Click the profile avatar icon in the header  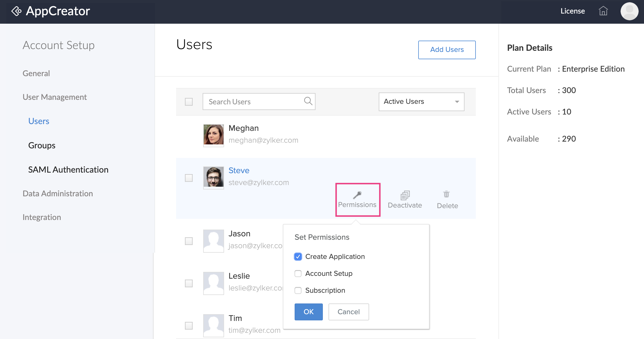coord(629,11)
